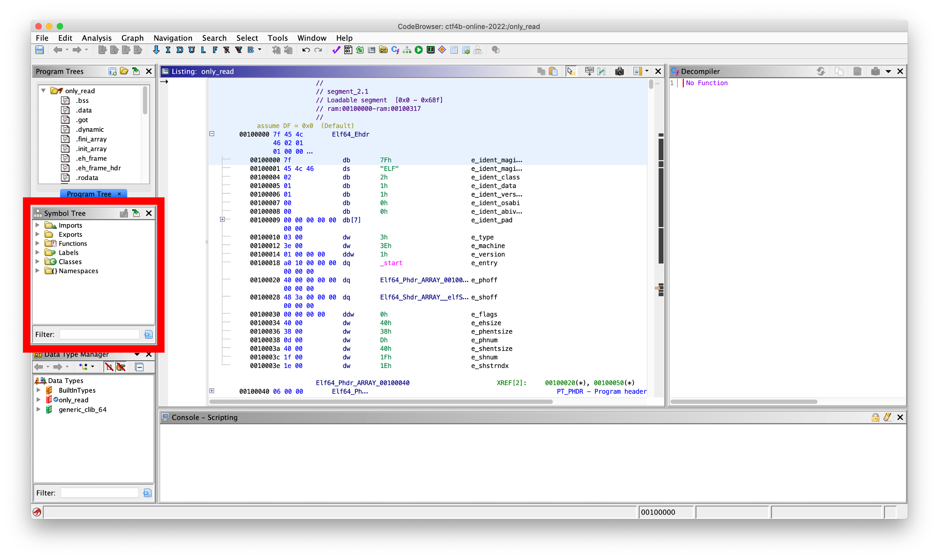Expand the Classes folder in Symbol Tree
Screen dimensions: 938x560
coord(37,261)
